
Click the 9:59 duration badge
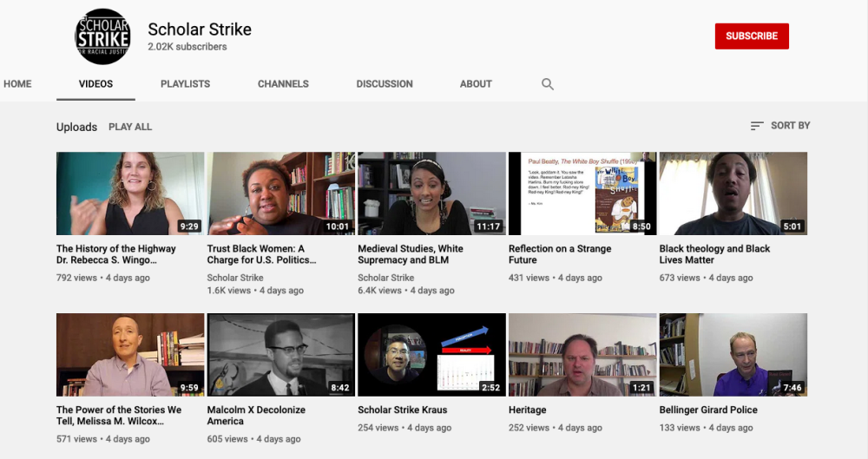coord(189,388)
